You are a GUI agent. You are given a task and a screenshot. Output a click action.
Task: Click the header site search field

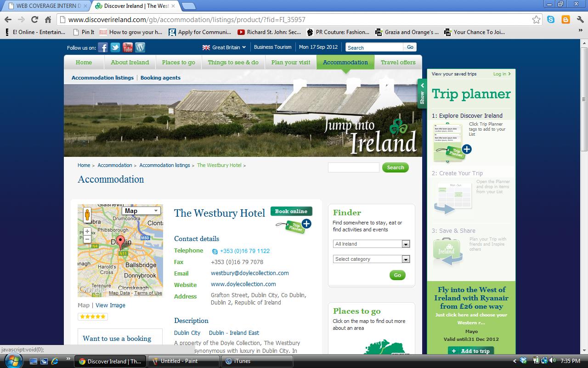[374, 47]
